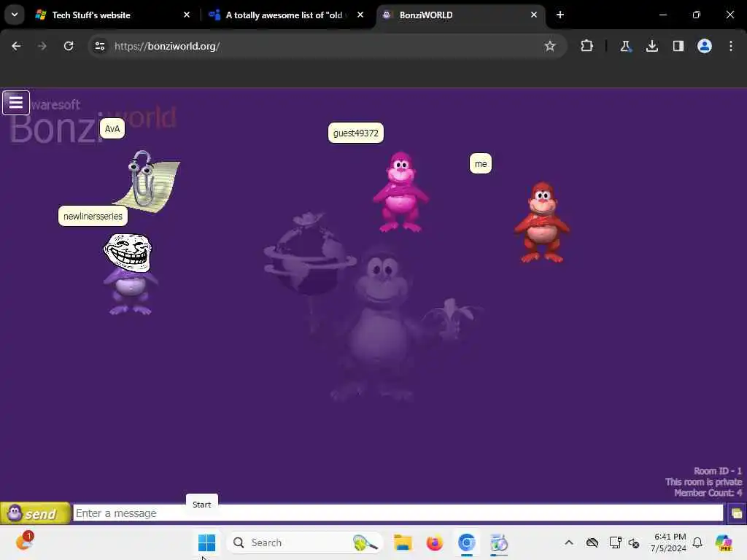Close the Tech Stuff's website tab
Viewport: 747px width, 560px height.
(x=187, y=15)
